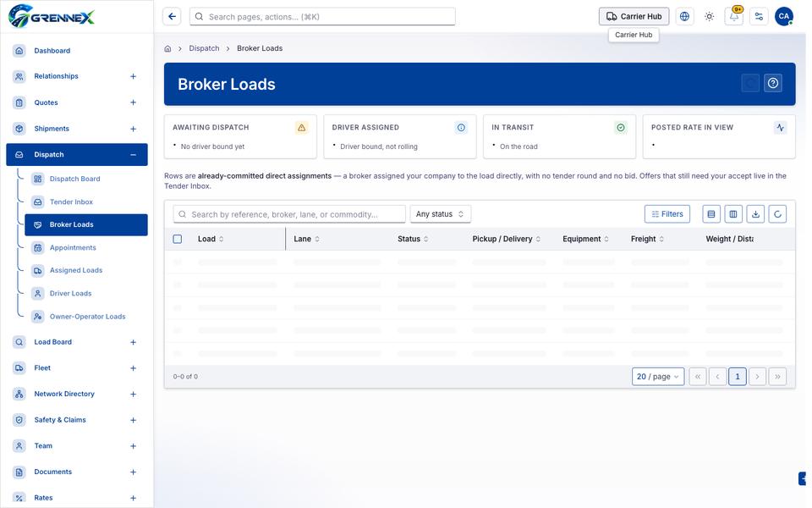Click the home breadcrumb icon
This screenshot has width=812, height=508.
[x=167, y=49]
